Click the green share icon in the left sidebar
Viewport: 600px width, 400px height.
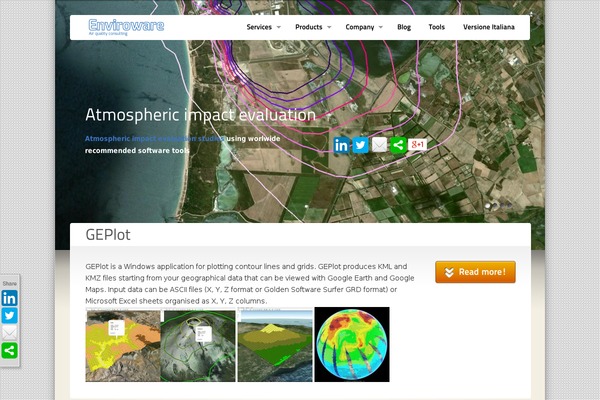tap(10, 350)
